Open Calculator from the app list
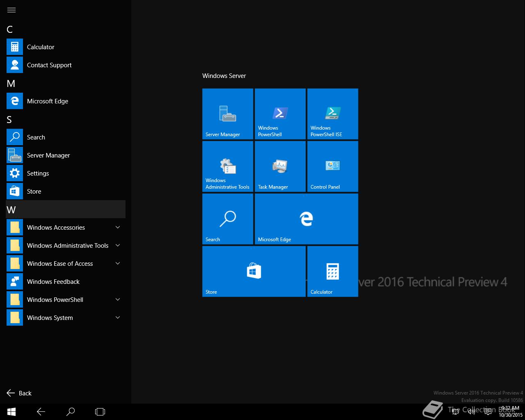The width and height of the screenshot is (525, 420). (x=66, y=47)
